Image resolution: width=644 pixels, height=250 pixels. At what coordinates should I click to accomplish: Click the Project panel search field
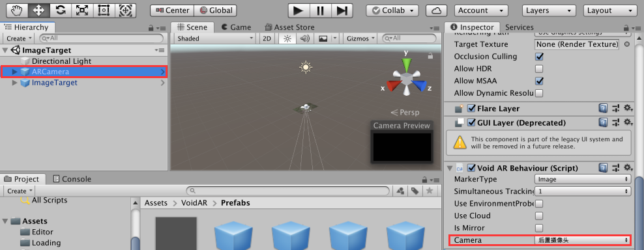pyautogui.click(x=287, y=191)
